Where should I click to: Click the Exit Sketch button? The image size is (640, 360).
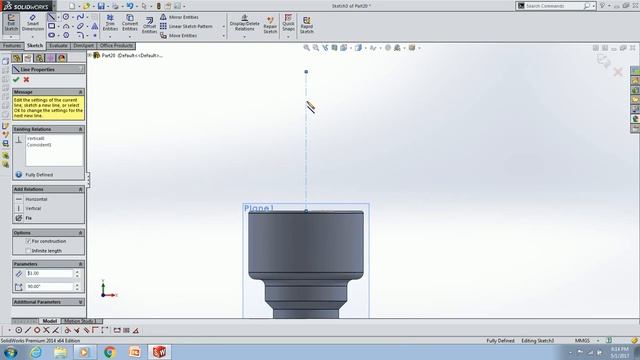[x=11, y=23]
